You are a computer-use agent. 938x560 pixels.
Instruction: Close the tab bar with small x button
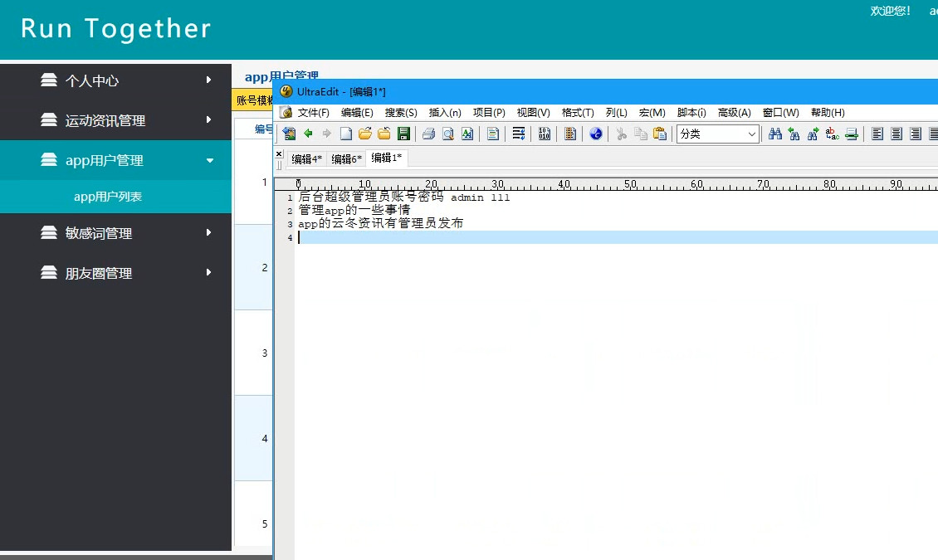(279, 153)
